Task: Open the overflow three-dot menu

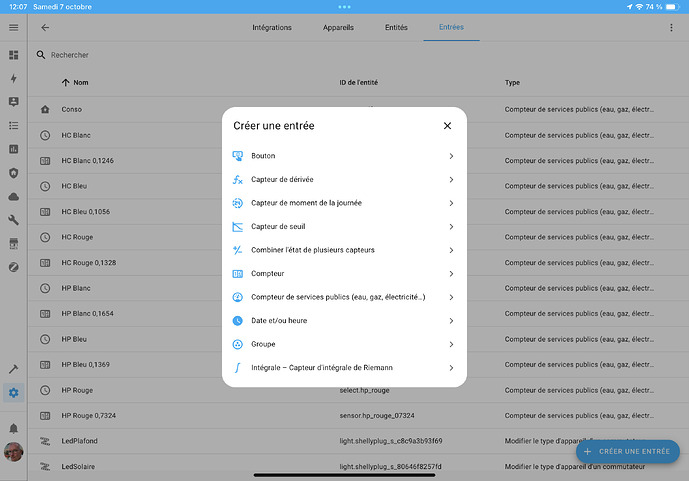Action: tap(671, 28)
